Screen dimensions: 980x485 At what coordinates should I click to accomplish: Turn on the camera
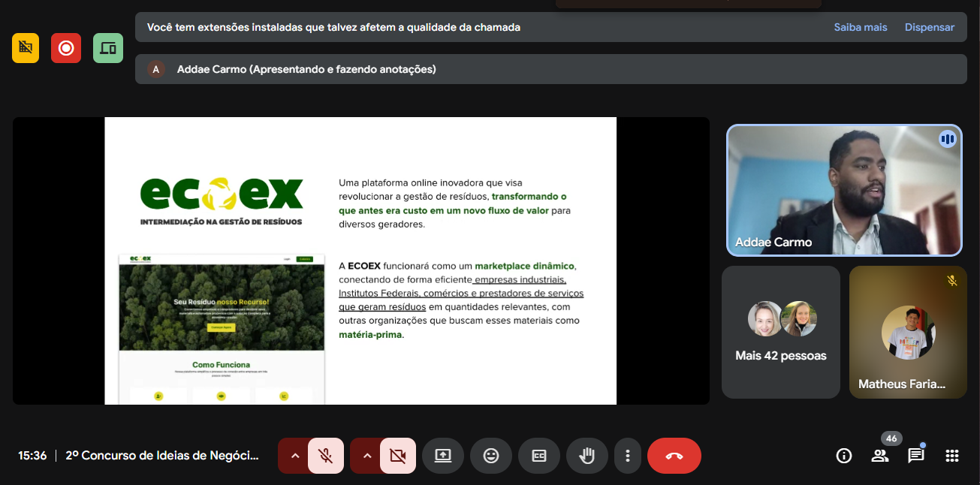pos(398,456)
